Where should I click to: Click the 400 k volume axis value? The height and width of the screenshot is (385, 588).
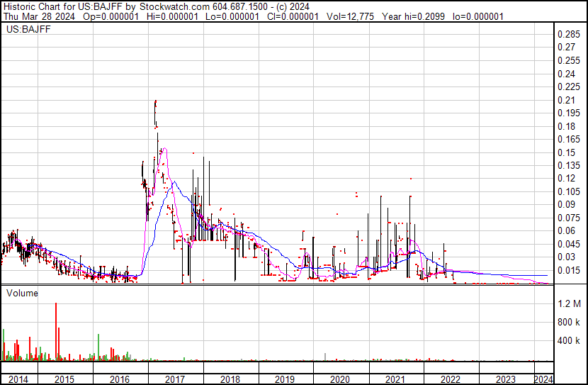[568, 341]
